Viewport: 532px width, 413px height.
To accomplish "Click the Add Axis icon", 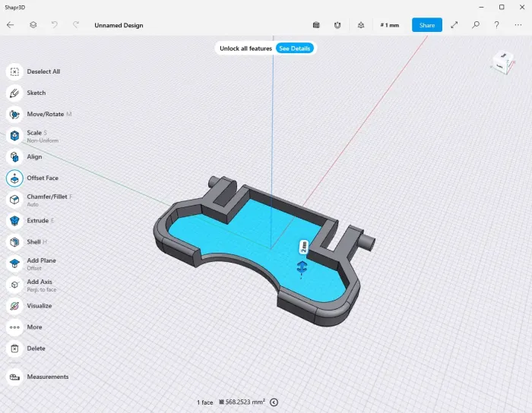I will pyautogui.click(x=14, y=285).
